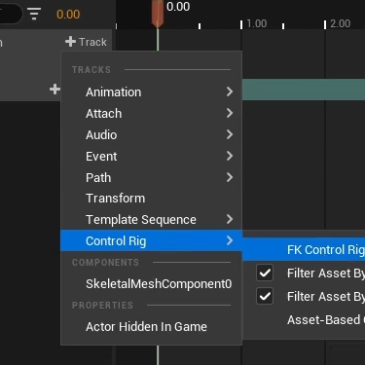
Task: Toggle second Filter Asset By checkbox
Action: coord(265,296)
